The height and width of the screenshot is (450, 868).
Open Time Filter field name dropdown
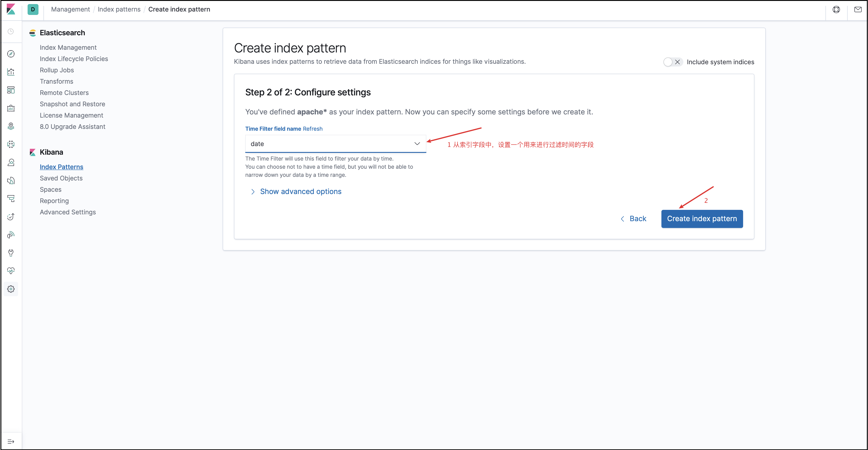pyautogui.click(x=335, y=144)
